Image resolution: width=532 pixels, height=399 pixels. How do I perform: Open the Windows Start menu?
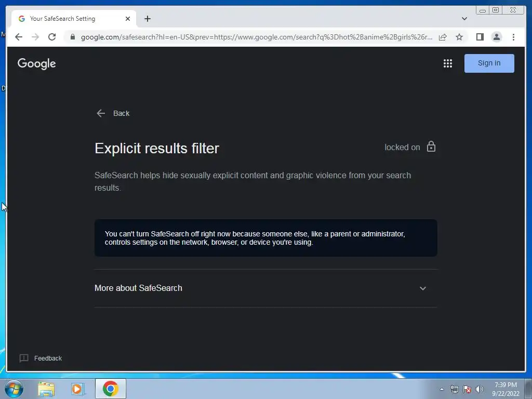click(x=14, y=389)
